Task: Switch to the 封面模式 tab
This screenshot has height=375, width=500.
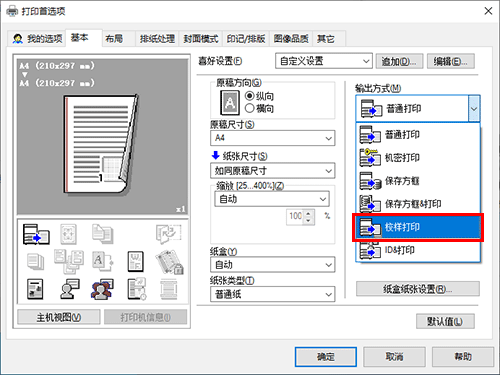Action: (x=201, y=39)
